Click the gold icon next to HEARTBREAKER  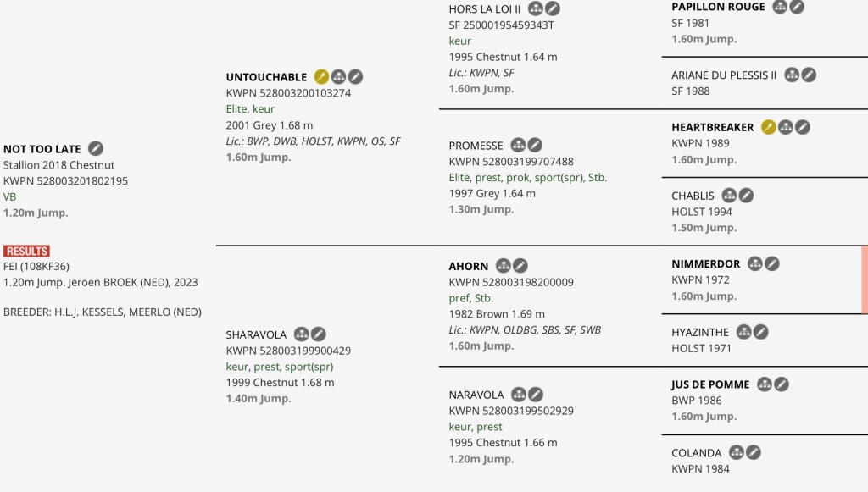click(x=768, y=127)
